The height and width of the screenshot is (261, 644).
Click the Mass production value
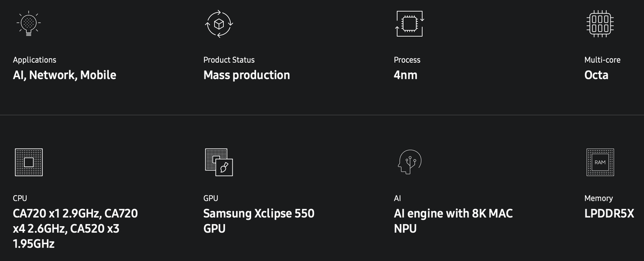tap(246, 75)
